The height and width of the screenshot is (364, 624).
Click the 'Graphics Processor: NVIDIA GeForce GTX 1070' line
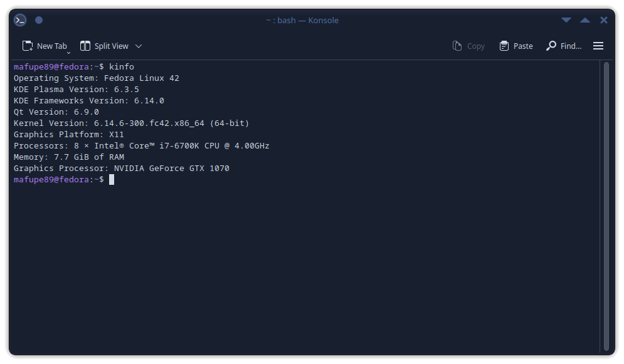click(122, 168)
